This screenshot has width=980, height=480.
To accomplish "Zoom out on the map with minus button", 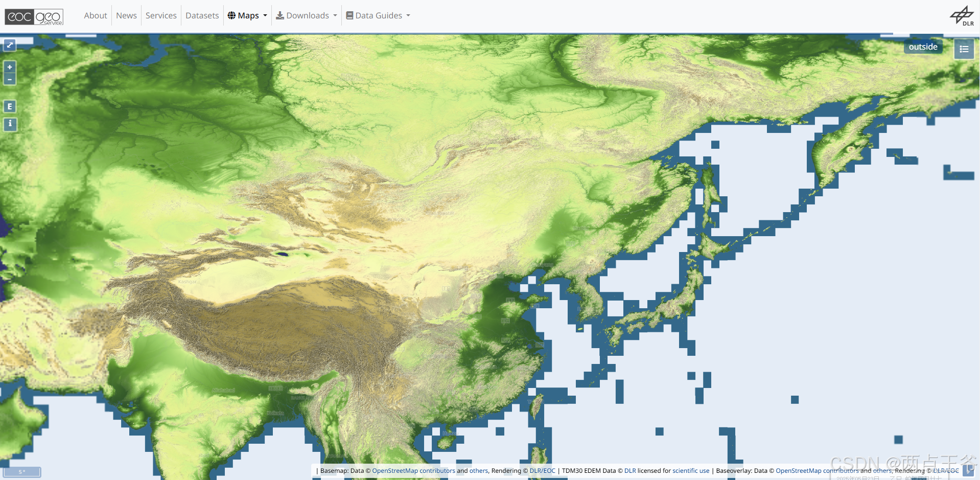I will pos(10,79).
